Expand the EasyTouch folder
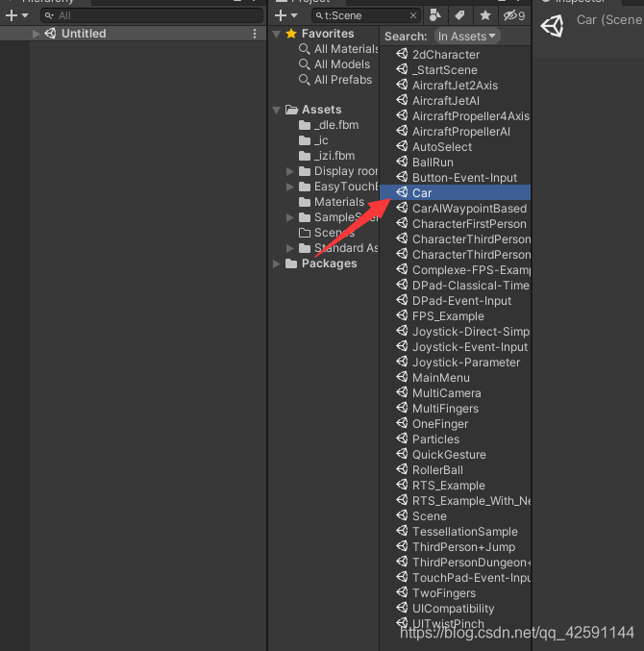 [290, 187]
